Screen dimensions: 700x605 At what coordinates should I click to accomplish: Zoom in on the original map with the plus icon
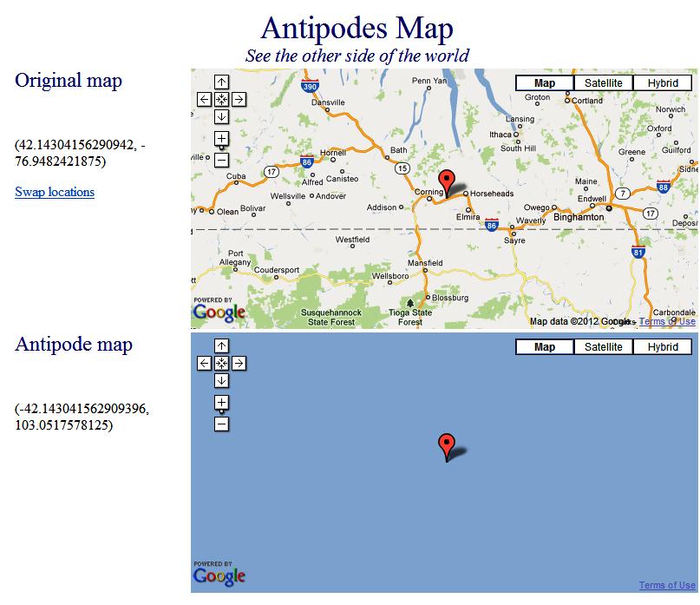coord(223,136)
